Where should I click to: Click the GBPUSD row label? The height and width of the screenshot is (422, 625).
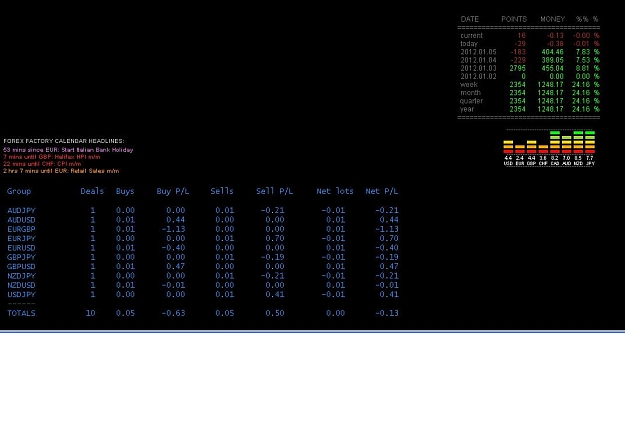22,266
